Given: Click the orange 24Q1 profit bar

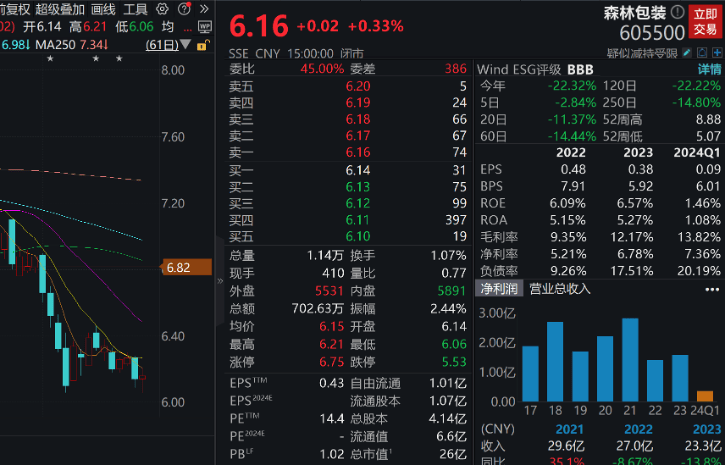Looking at the screenshot, I should coord(705,396).
